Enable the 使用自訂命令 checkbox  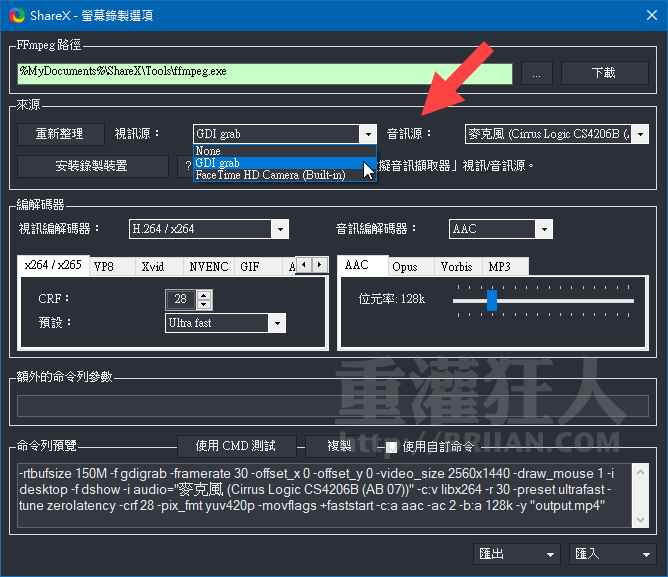[392, 446]
